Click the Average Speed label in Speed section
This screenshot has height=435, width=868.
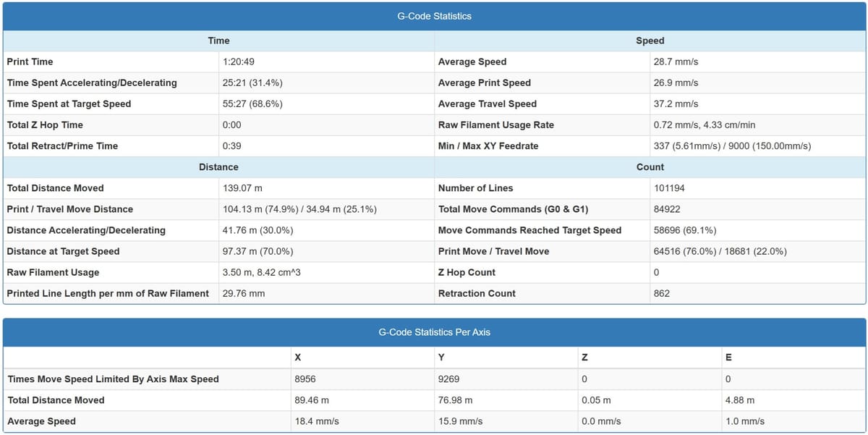472,62
